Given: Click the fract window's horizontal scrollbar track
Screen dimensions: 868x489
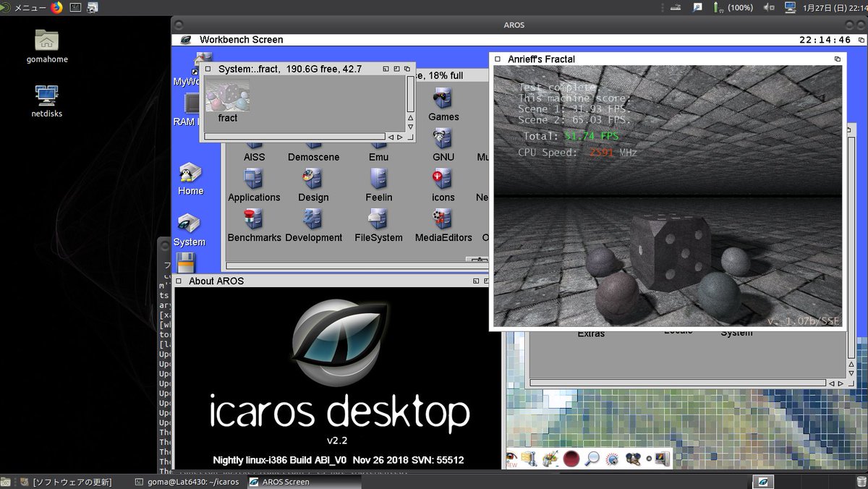Looking at the screenshot, I should (x=295, y=136).
